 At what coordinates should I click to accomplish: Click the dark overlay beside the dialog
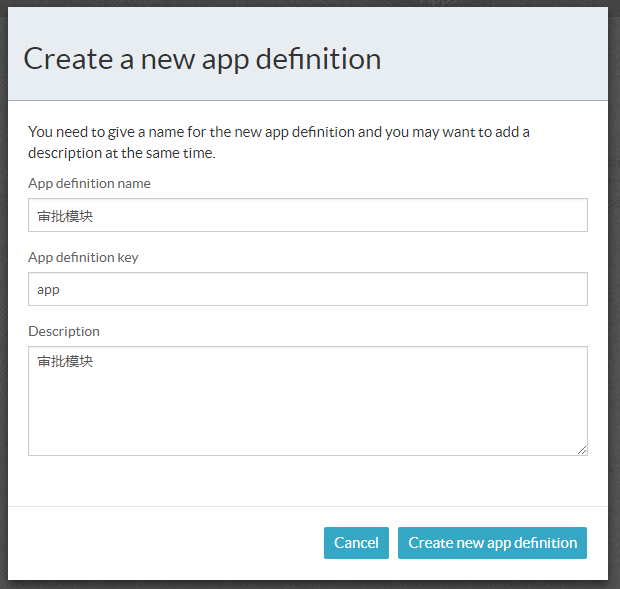(x=614, y=300)
